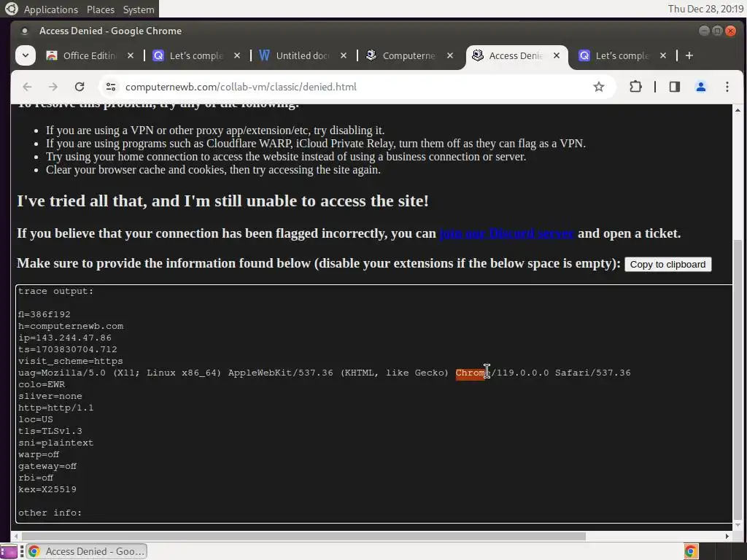Open the System menu
This screenshot has width=747, height=560.
tap(138, 9)
